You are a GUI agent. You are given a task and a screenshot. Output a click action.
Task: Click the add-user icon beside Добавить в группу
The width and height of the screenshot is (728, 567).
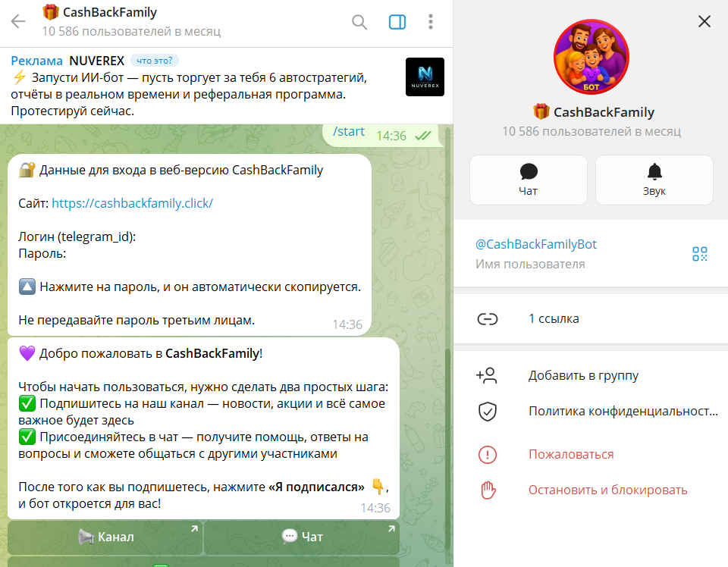pyautogui.click(x=487, y=375)
